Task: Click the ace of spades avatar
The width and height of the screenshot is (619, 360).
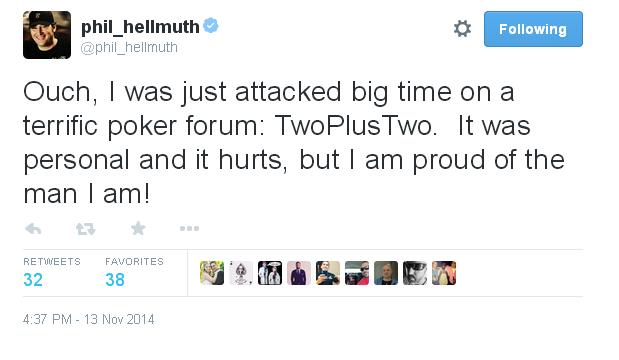Action: [x=241, y=273]
